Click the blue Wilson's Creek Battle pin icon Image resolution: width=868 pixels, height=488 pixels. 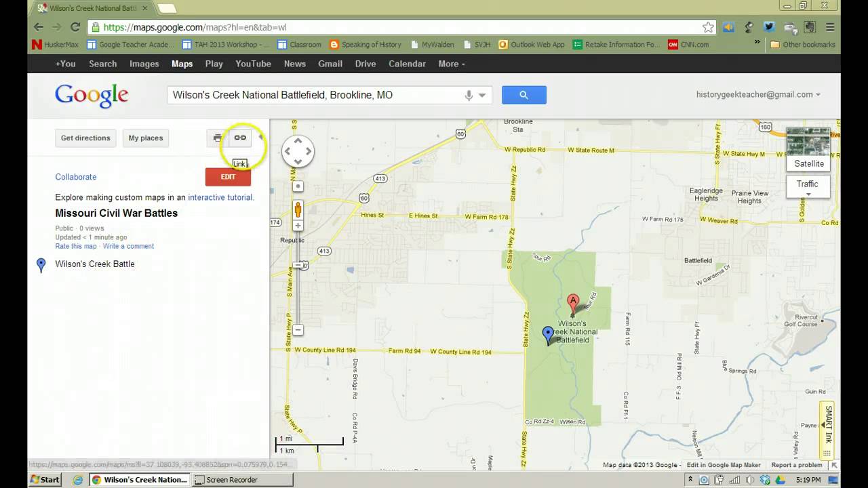(x=41, y=265)
